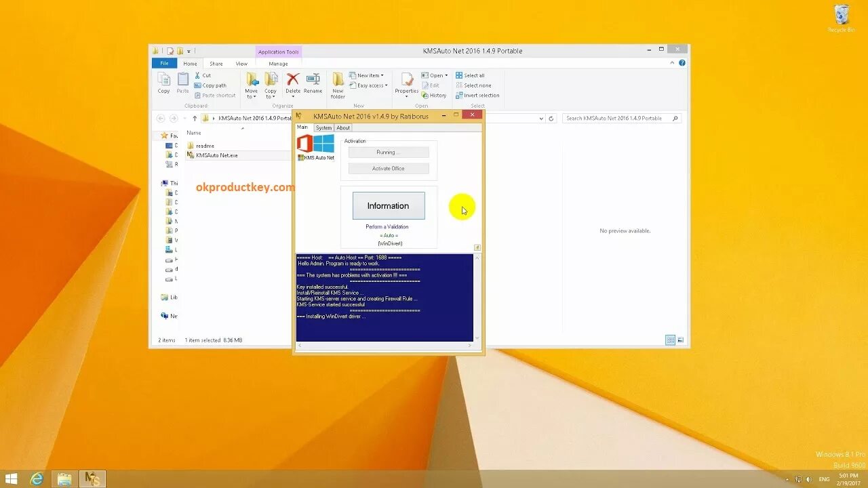The width and height of the screenshot is (868, 488).
Task: Open the About tab in KMSAuto
Action: 344,127
